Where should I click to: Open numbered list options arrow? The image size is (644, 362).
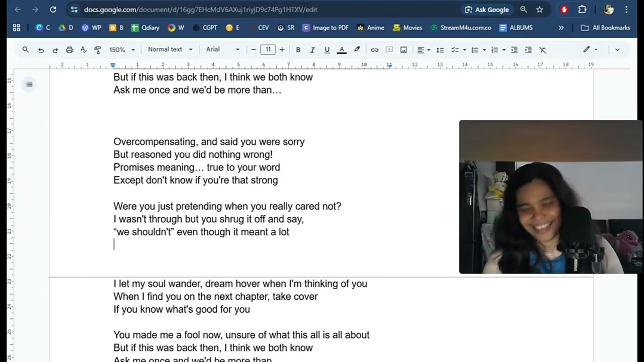click(x=504, y=50)
